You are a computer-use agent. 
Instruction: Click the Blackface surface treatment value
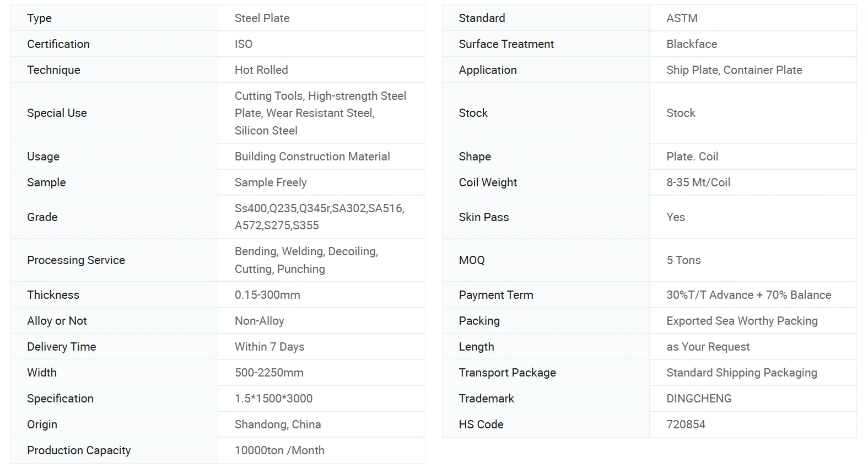692,44
